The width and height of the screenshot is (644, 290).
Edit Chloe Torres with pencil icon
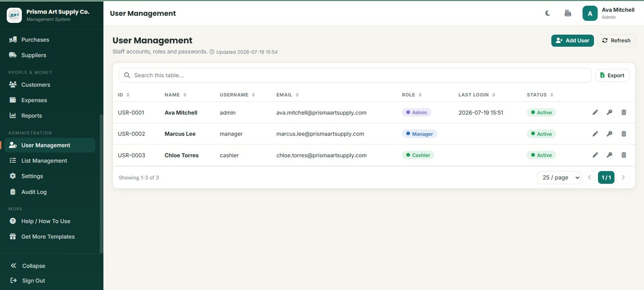[595, 155]
